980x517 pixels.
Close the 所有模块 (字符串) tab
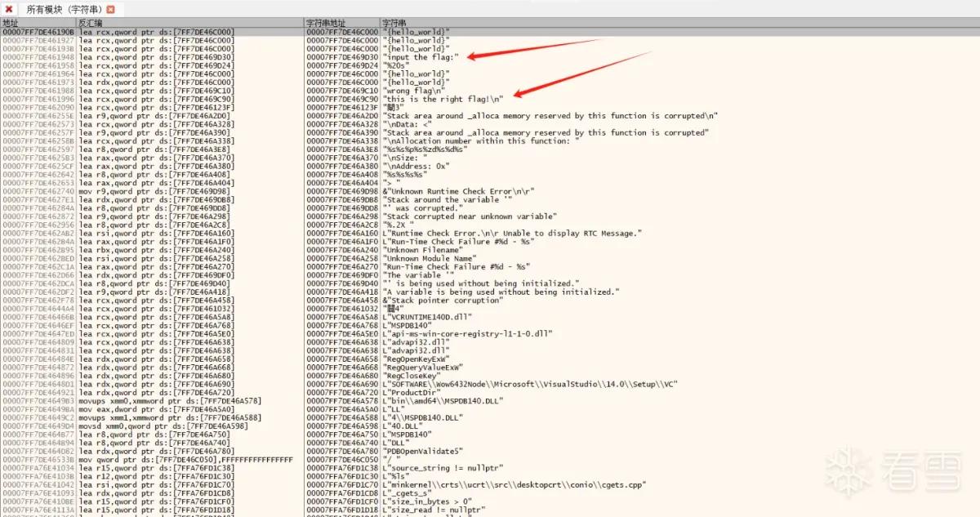(110, 9)
